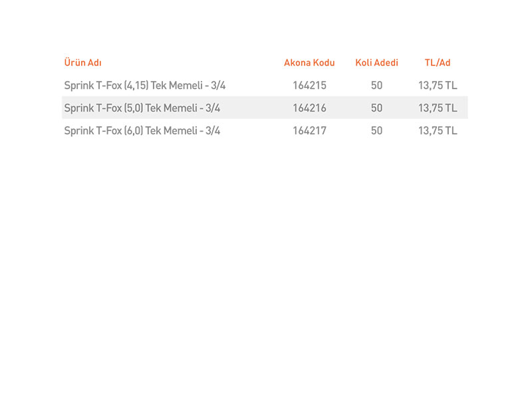Click the gray highlighted table row background

click(x=265, y=108)
